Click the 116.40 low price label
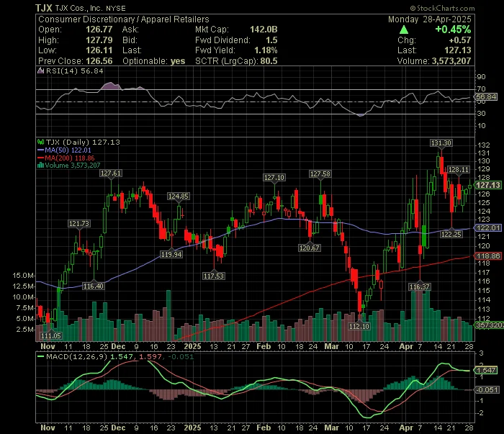 (93, 286)
